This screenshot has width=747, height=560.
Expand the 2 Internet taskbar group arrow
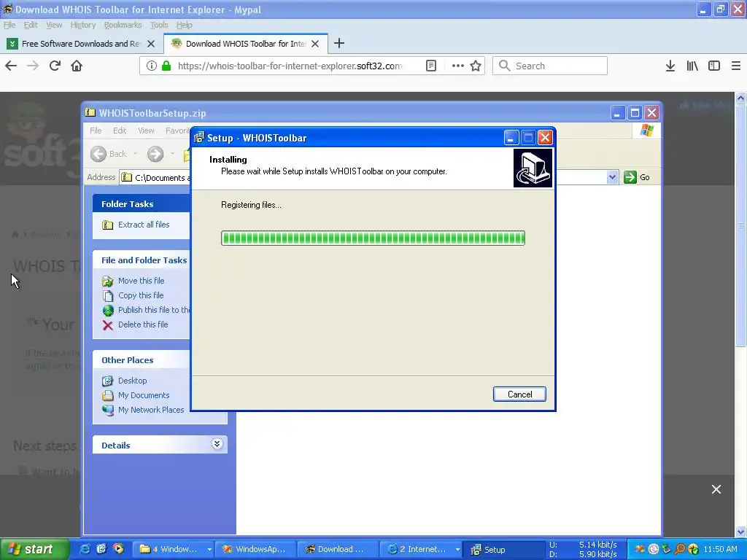457,550
